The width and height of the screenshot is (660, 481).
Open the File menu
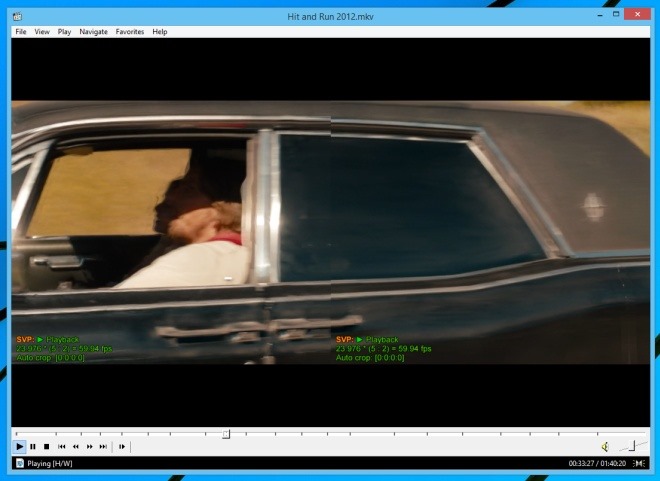[21, 32]
